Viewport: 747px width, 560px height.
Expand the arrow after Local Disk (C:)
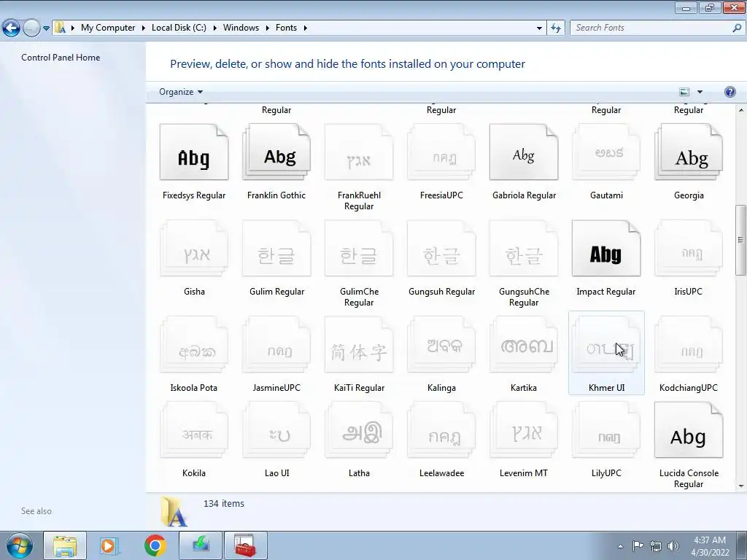tap(215, 28)
